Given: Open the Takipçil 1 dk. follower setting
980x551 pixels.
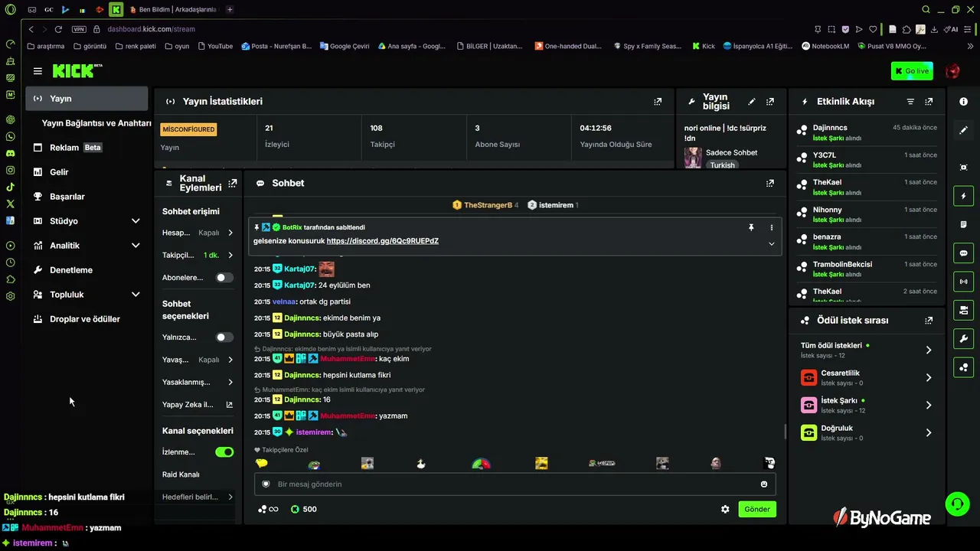Looking at the screenshot, I should point(198,255).
